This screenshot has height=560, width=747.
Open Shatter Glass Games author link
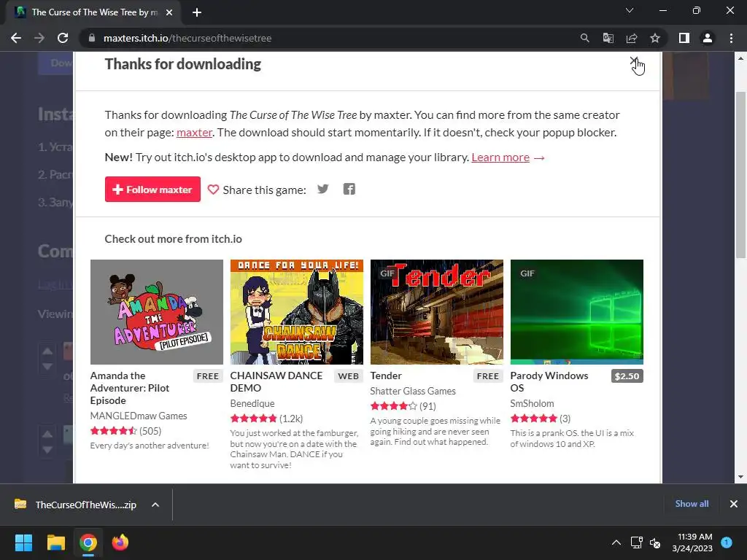(413, 391)
